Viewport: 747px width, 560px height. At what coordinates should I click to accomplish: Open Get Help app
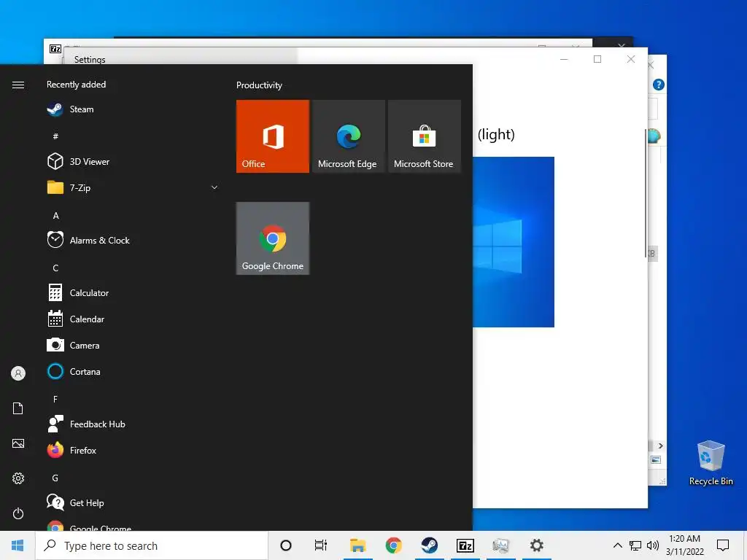[x=133, y=503]
